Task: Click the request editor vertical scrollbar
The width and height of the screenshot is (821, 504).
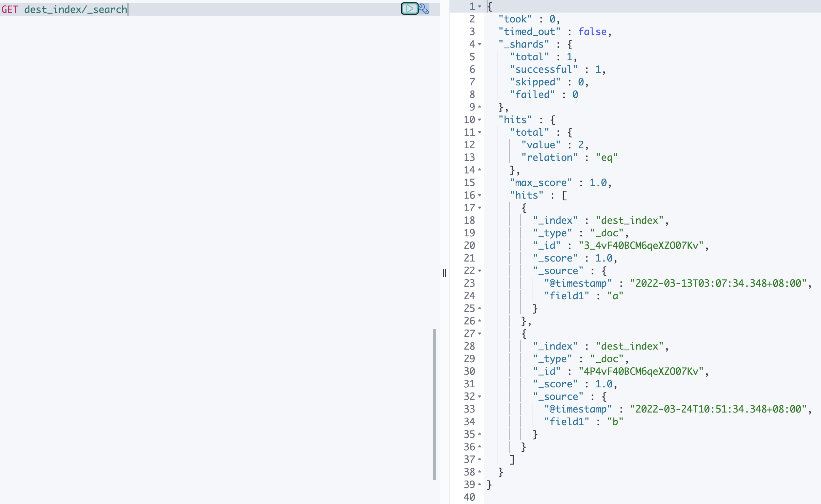Action: [434, 404]
